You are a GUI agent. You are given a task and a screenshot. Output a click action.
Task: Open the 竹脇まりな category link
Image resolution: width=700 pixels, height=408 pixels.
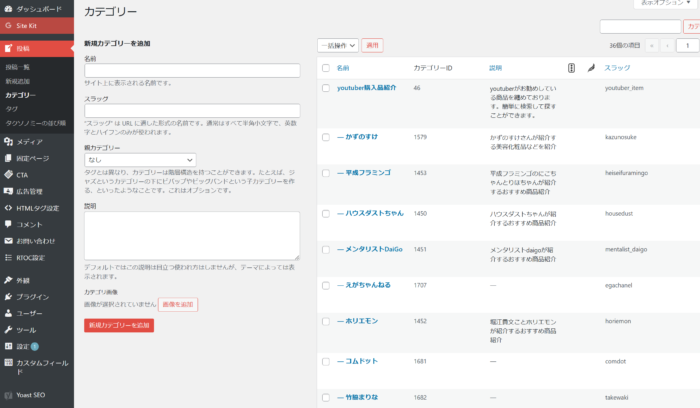[x=358, y=397]
